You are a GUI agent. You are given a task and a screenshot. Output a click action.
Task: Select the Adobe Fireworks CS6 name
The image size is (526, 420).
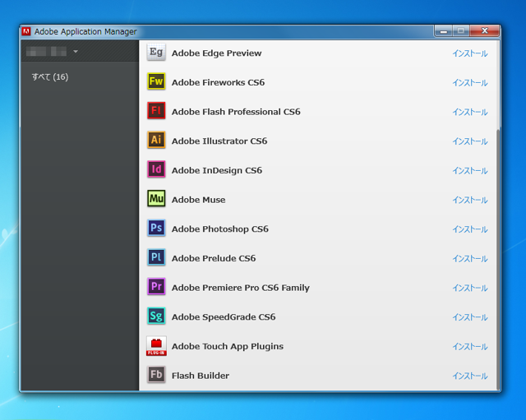[x=218, y=82]
